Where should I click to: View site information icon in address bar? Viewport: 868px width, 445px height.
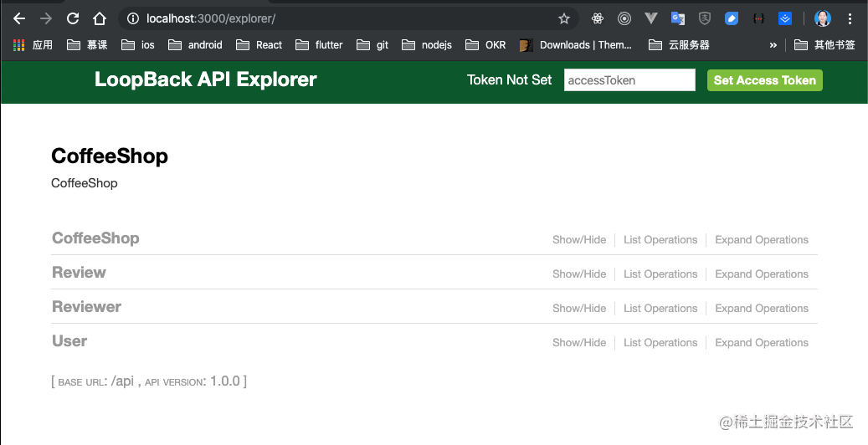pyautogui.click(x=133, y=18)
